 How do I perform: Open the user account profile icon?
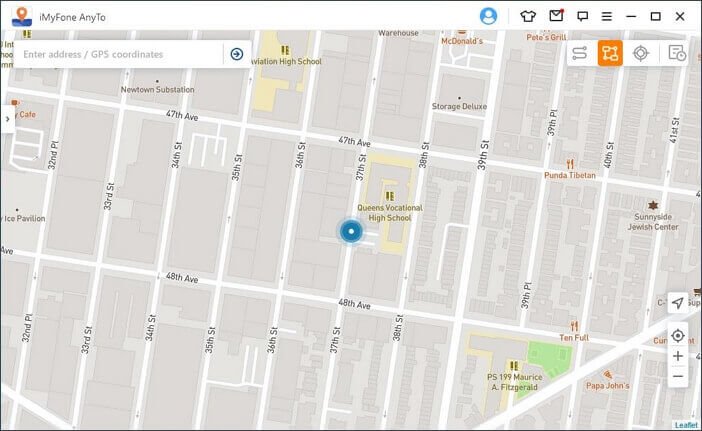488,17
